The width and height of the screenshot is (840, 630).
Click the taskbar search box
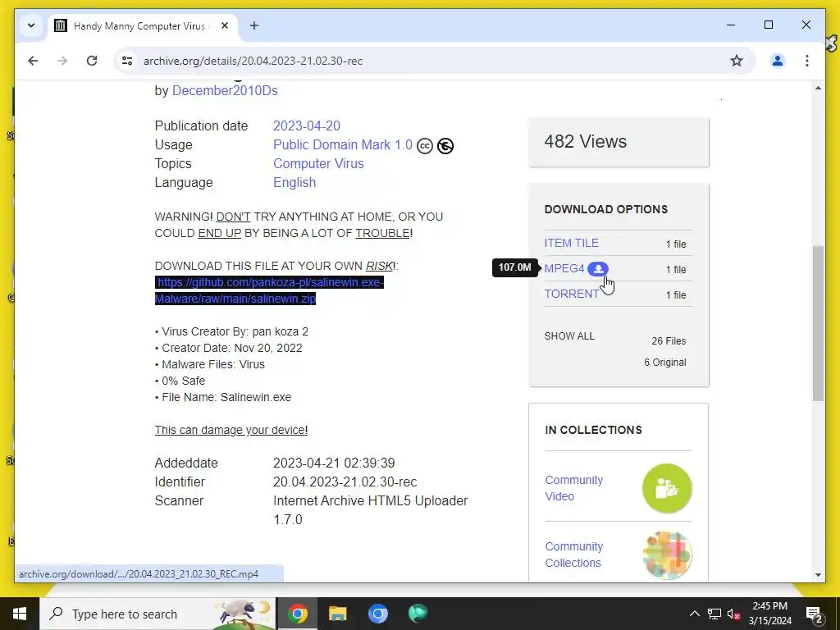pyautogui.click(x=158, y=614)
